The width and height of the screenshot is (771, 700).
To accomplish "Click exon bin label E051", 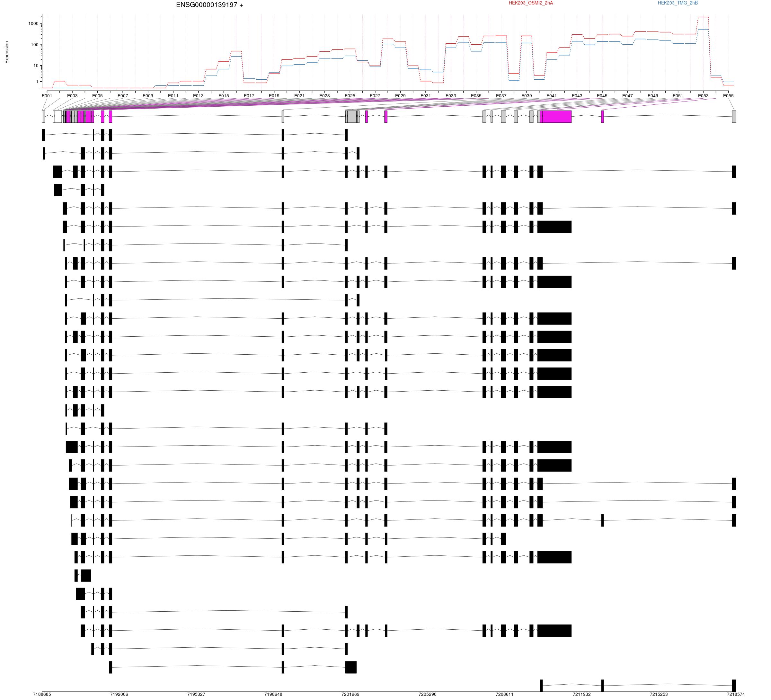I will click(x=678, y=96).
